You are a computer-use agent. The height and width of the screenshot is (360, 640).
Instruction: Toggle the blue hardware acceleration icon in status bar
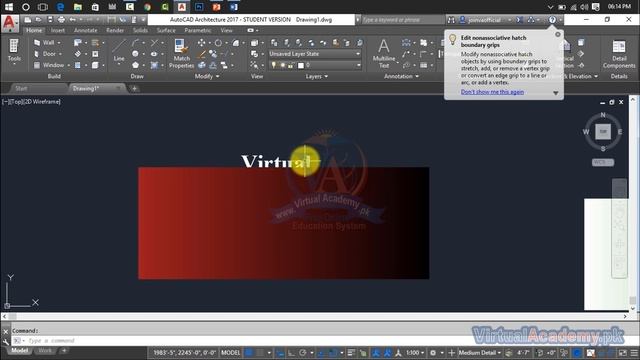point(577,353)
